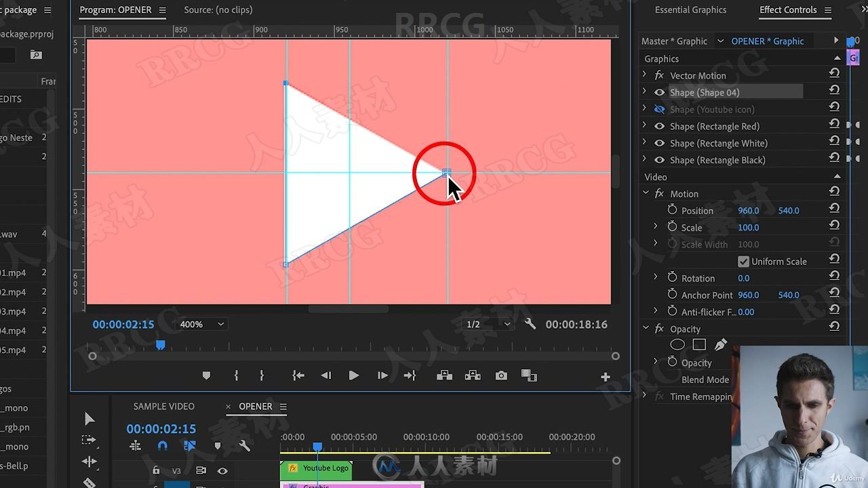Hide Shape (Rectangle Black) layer eye
This screenshot has width=868, height=488.
pos(659,160)
